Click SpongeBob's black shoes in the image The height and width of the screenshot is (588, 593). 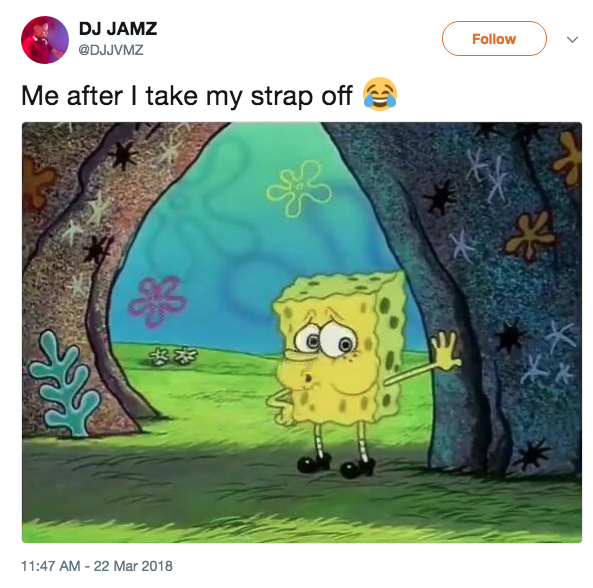[336, 466]
